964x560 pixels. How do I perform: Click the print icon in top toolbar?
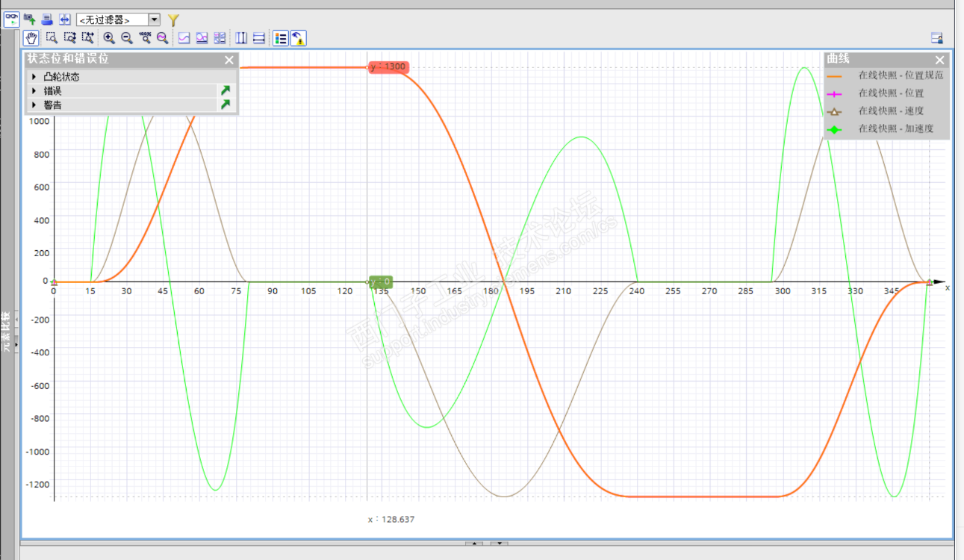pyautogui.click(x=47, y=19)
